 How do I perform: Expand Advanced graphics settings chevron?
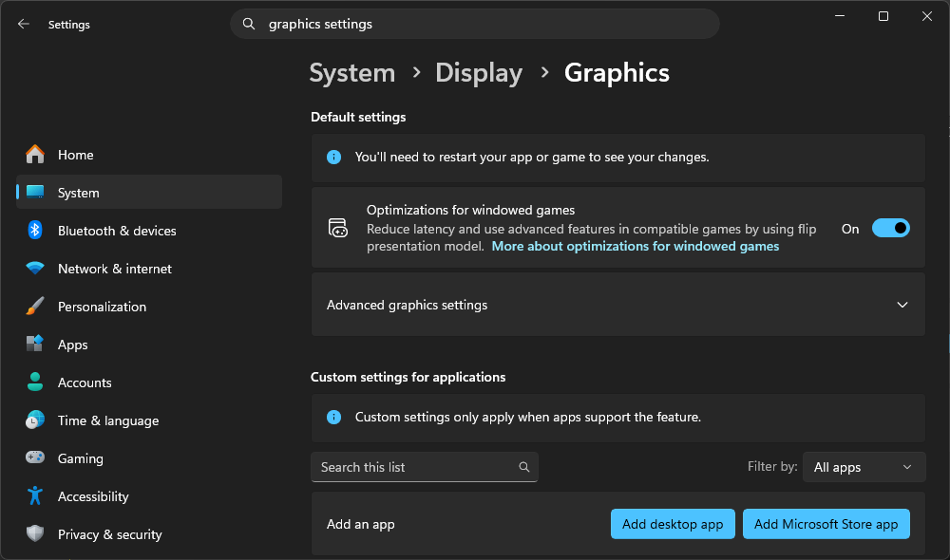902,305
